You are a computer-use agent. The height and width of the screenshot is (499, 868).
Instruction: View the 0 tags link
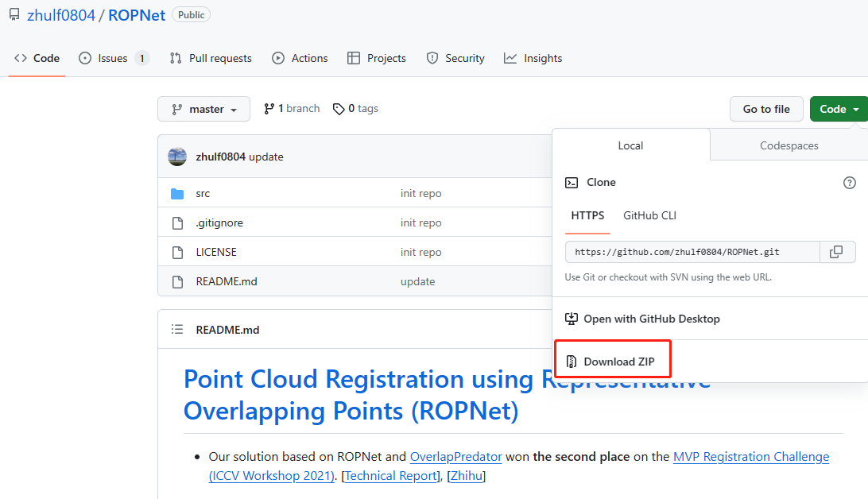356,109
